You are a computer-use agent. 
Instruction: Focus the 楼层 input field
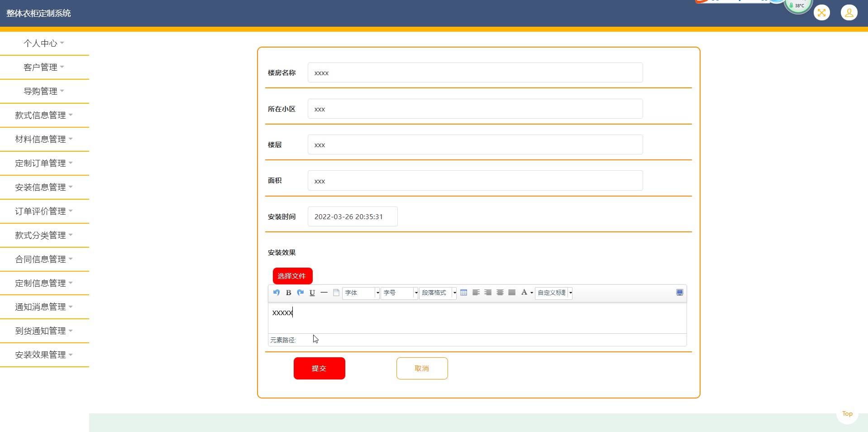pos(475,144)
